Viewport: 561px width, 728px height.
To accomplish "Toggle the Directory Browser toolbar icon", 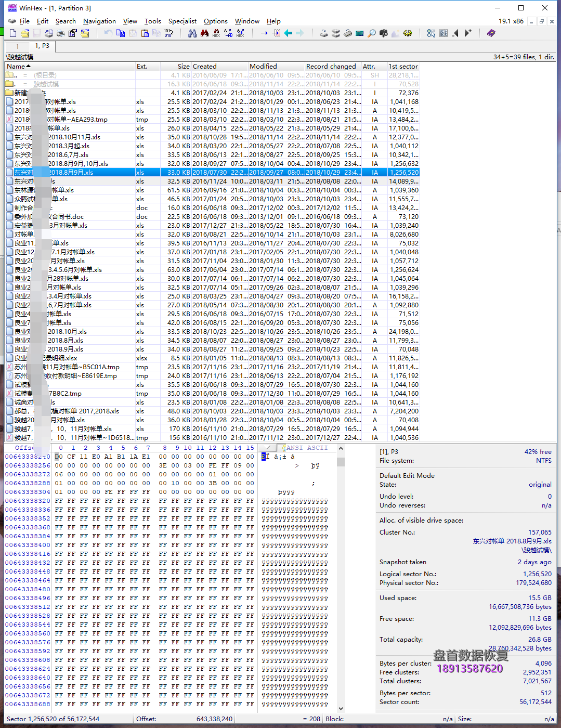I will click(x=443, y=33).
